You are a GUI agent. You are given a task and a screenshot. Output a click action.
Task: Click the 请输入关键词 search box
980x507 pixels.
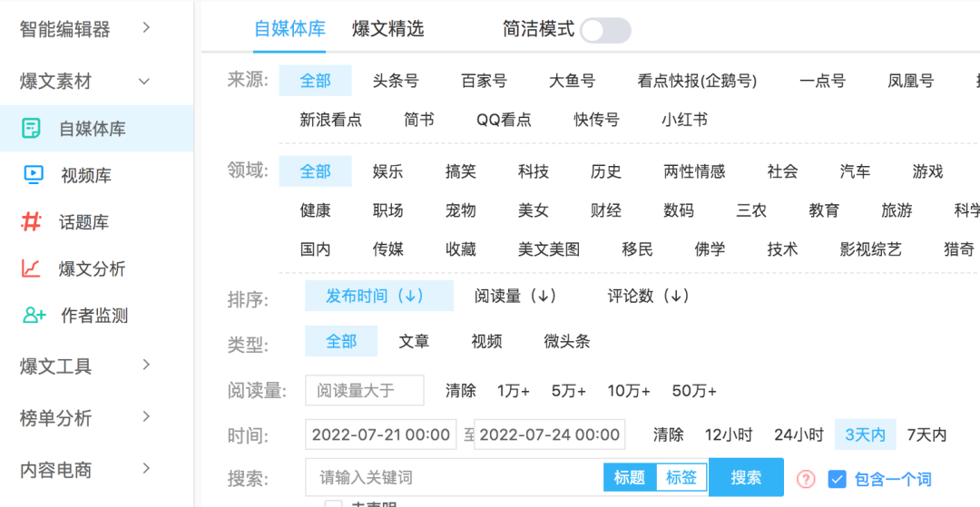coord(455,478)
